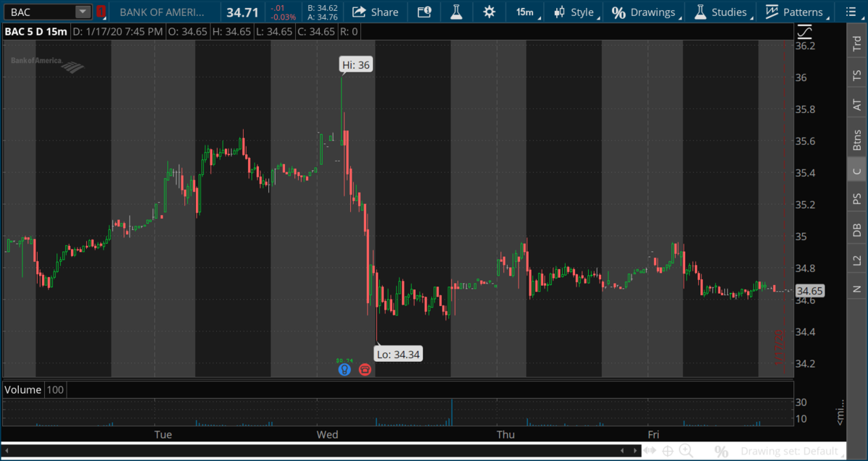Open the Patterns menu

point(797,12)
